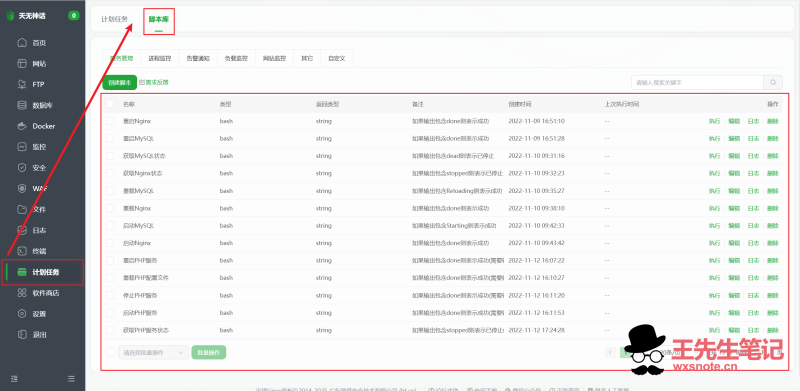
Task: Open the Docker icon in sidebar
Action: pos(22,126)
